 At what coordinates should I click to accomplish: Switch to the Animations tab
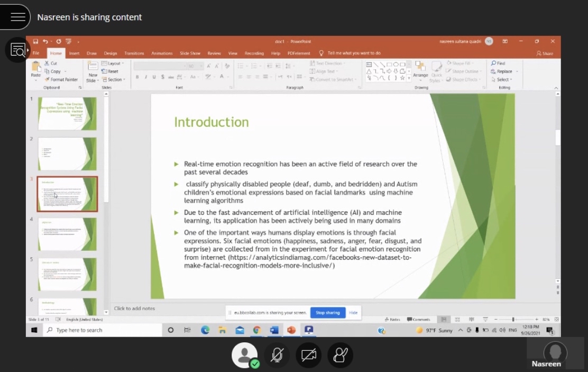162,53
